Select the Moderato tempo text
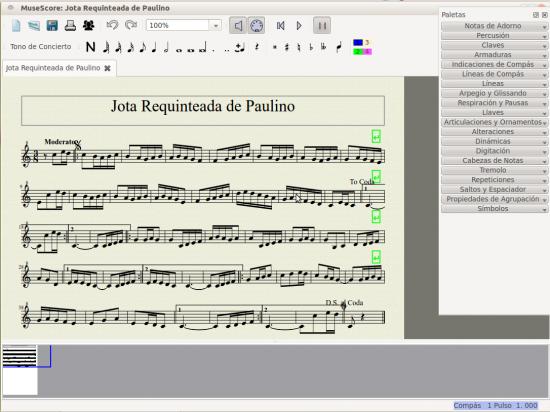Viewport: 550px width, 412px height. point(60,142)
